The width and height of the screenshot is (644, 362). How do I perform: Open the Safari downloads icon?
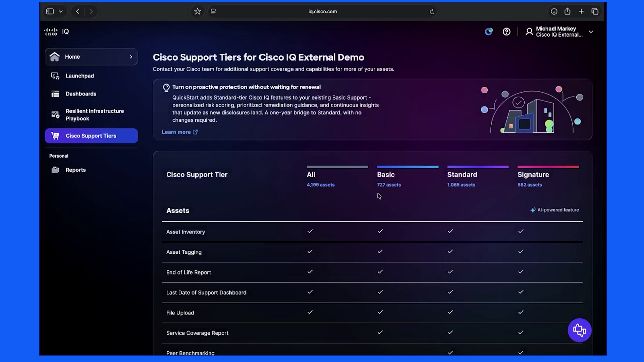click(x=554, y=11)
